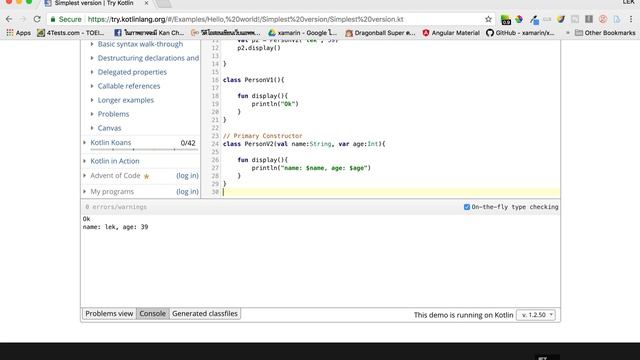Open the Chrome three-dot menu
Viewport: 640px width, 360px height.
(x=631, y=19)
